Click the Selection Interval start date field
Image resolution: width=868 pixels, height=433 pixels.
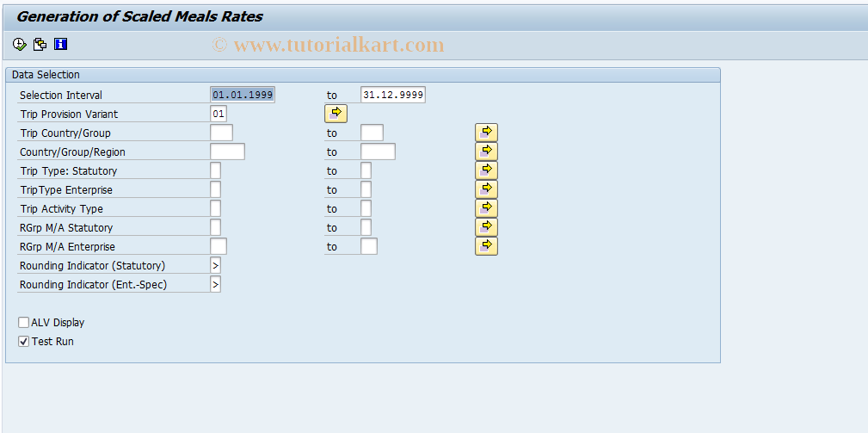click(x=243, y=95)
